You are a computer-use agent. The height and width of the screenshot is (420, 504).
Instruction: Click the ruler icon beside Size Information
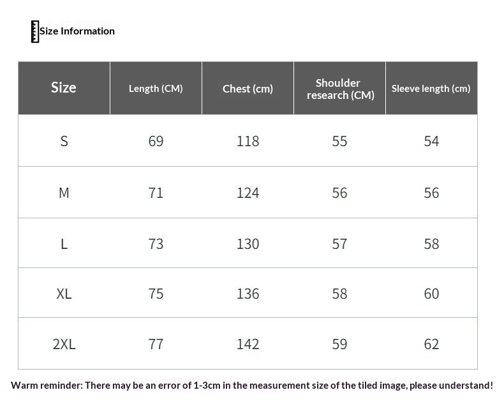click(35, 31)
